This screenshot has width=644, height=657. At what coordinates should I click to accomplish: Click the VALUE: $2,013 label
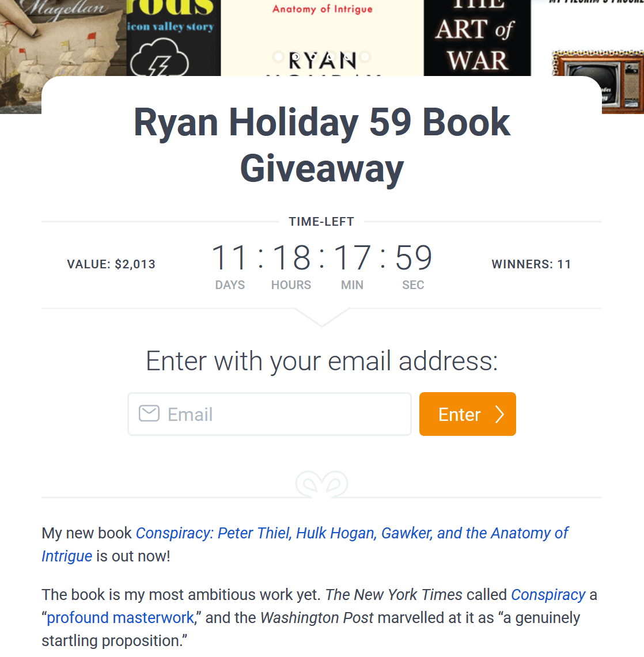tap(111, 264)
